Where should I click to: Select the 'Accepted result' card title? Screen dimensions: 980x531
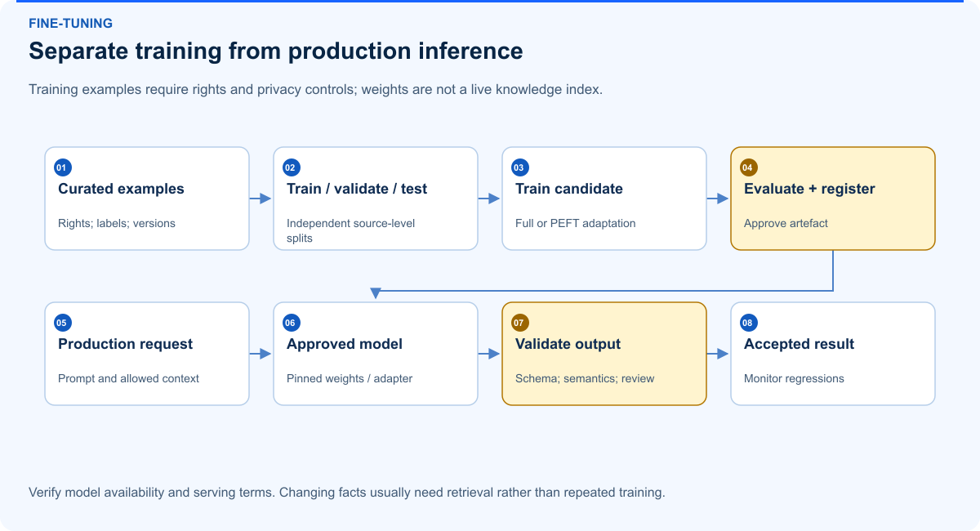(x=799, y=344)
